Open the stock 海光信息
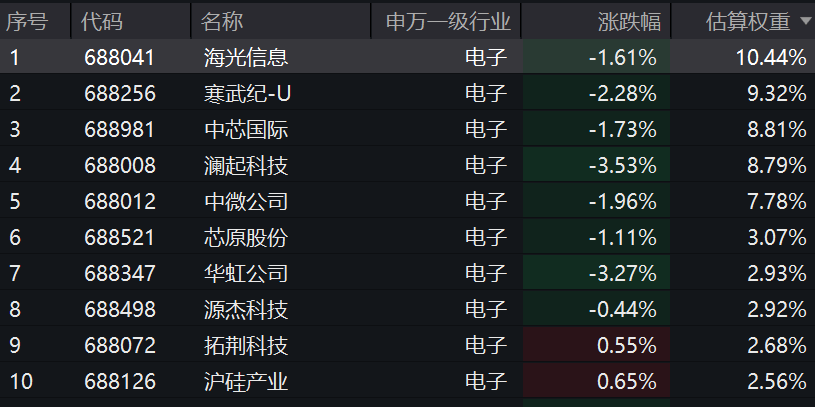Screen dimensions: 815x407 (245, 57)
